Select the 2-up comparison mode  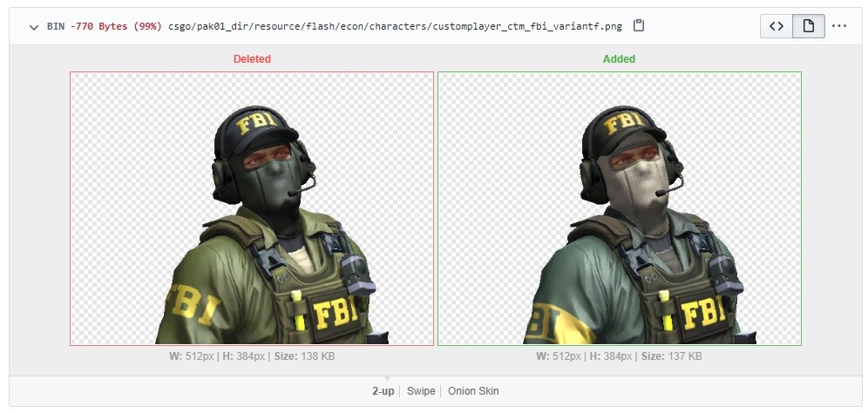click(384, 391)
